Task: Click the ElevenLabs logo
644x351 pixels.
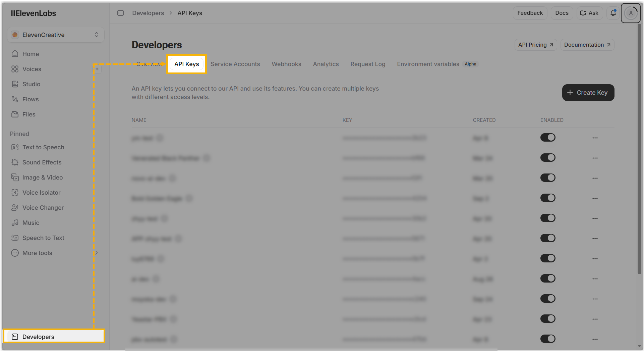Action: point(33,13)
